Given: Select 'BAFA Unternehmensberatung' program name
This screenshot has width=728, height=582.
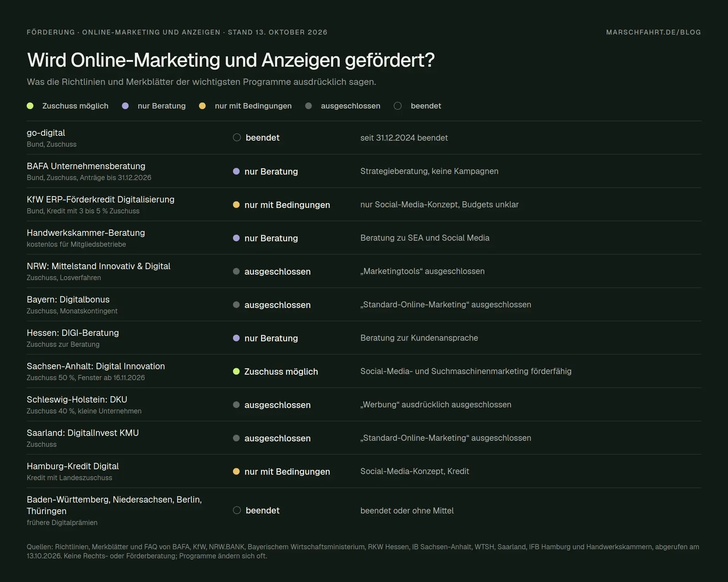Looking at the screenshot, I should click(x=86, y=166).
